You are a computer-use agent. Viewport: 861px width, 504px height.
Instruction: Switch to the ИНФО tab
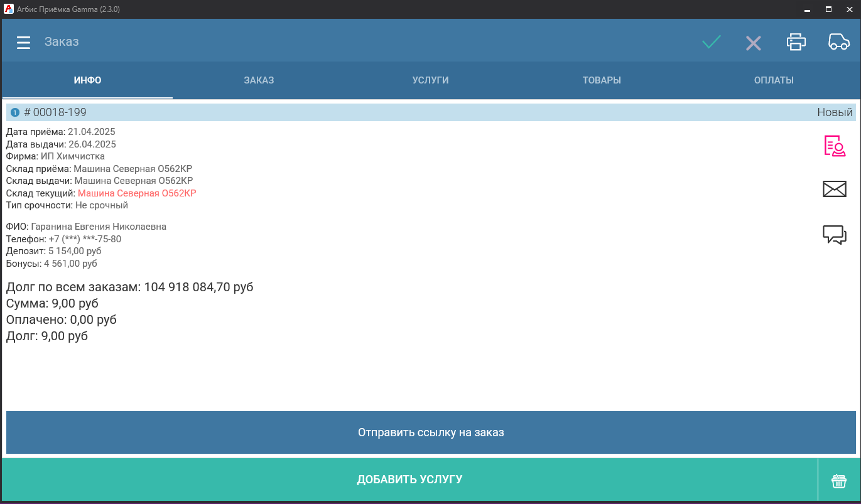click(87, 80)
